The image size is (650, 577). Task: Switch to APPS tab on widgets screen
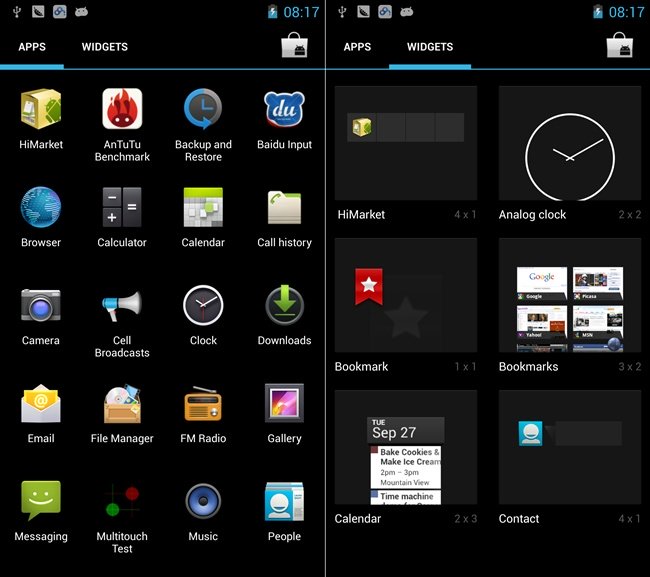pyautogui.click(x=357, y=47)
